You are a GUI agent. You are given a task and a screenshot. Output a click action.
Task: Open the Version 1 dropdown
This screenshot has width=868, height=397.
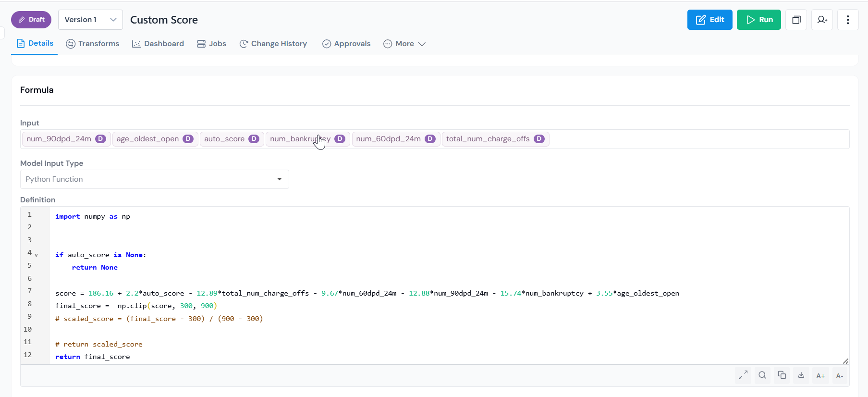point(90,20)
